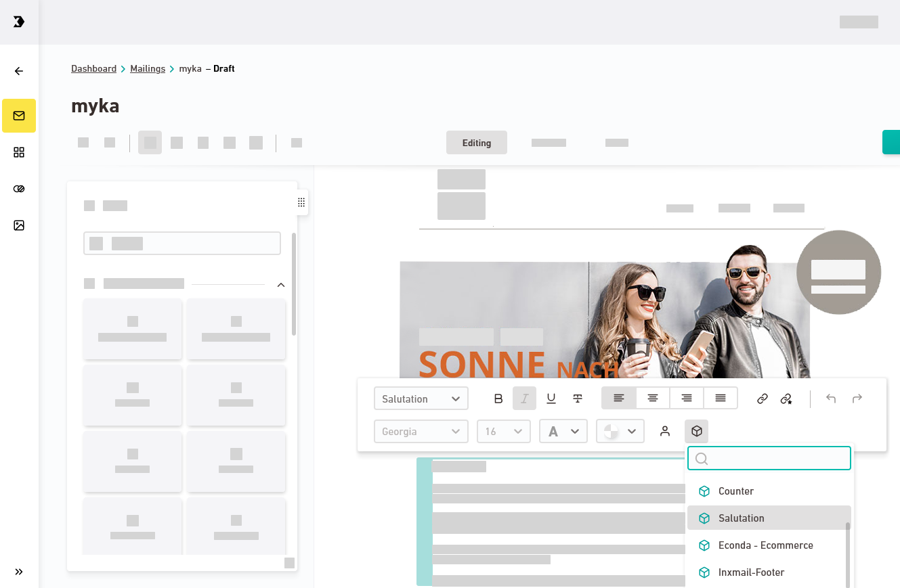
Task: Go to Dashboard via breadcrumb link
Action: coord(93,69)
